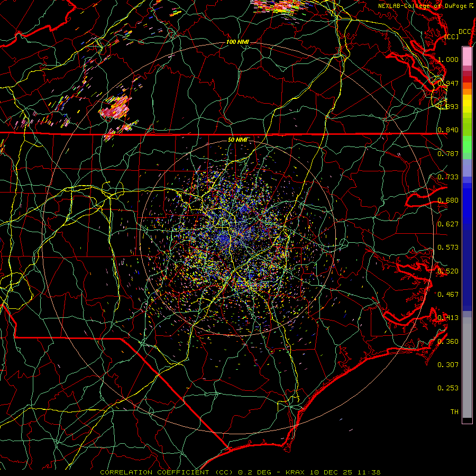Click the 100 NMI range ring label
The width and height of the screenshot is (476, 476).
(237, 42)
